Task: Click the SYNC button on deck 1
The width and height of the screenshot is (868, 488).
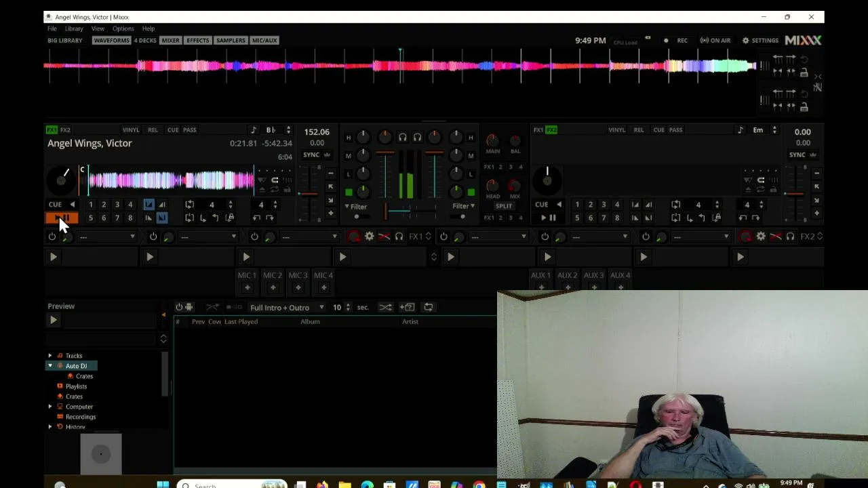Action: (311, 155)
